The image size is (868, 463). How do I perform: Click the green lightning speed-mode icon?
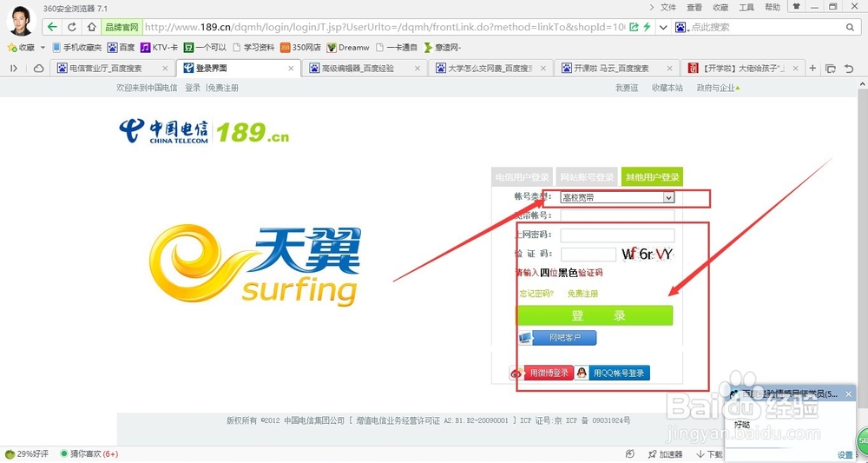coord(646,27)
